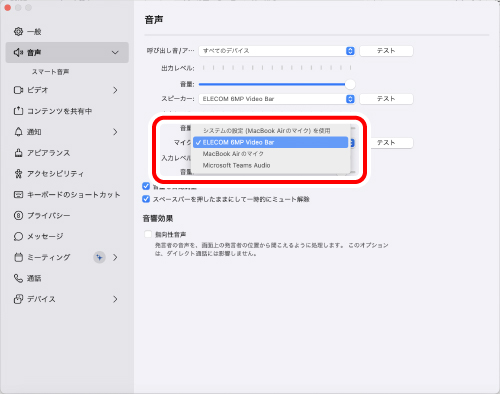Expand the ビデオ section chevron
This screenshot has width=500, height=394.
click(x=115, y=90)
